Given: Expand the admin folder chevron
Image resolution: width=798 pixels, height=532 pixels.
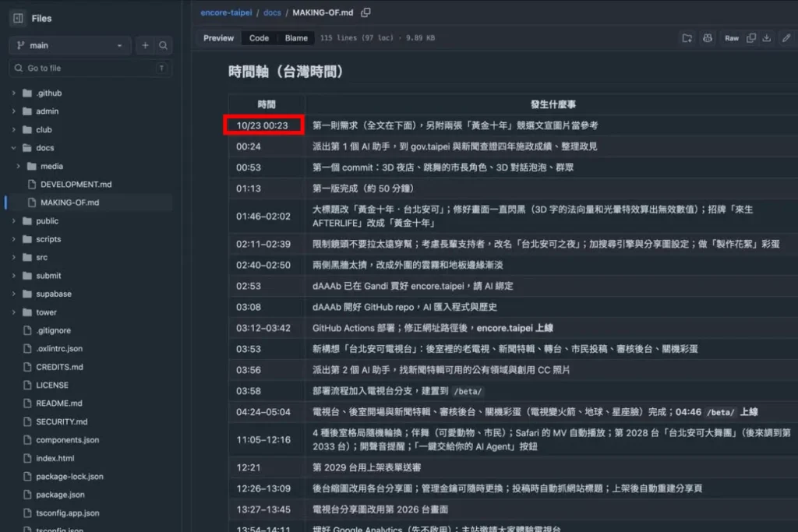Looking at the screenshot, I should (14, 111).
